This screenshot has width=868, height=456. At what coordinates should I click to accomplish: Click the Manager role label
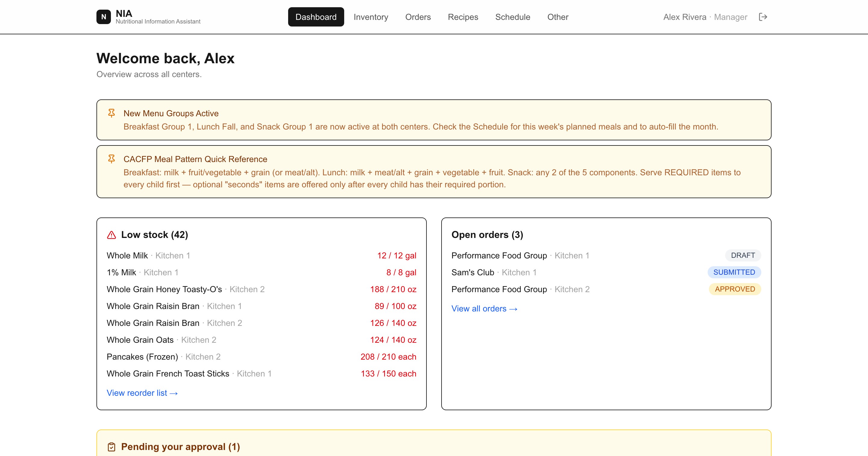pos(731,17)
